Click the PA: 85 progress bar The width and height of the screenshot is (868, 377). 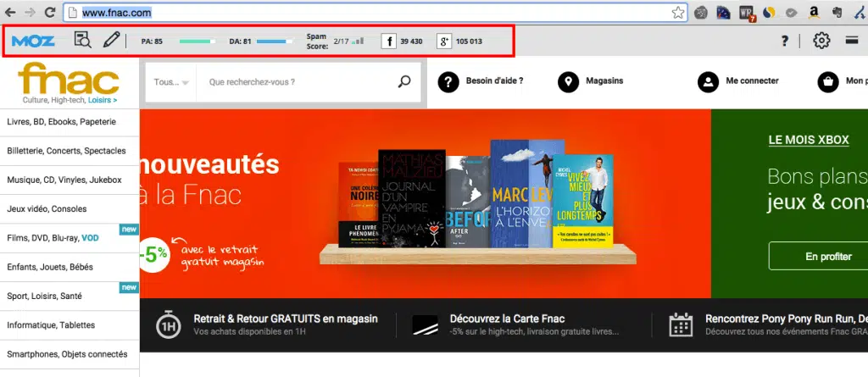coord(197,41)
